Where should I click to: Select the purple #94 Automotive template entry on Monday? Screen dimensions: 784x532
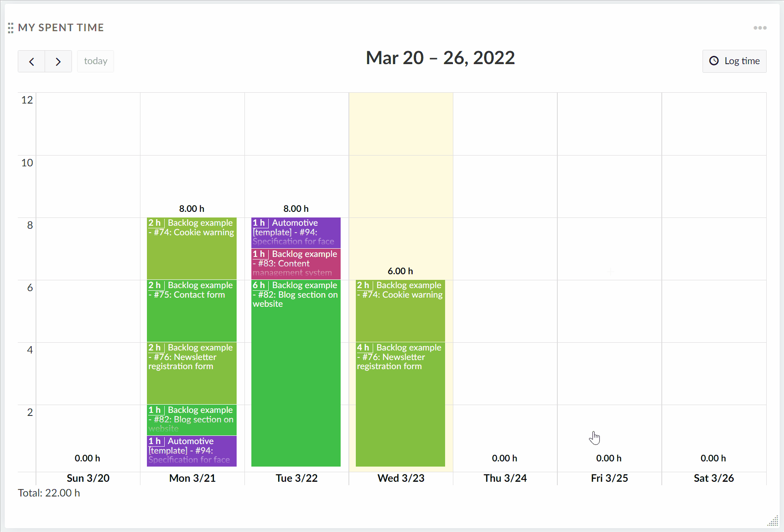pos(191,451)
